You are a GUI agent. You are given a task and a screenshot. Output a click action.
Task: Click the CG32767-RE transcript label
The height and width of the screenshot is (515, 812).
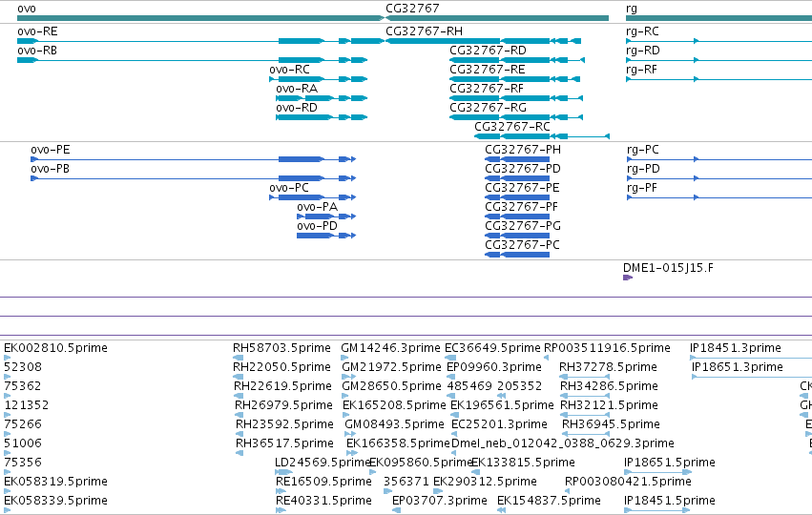coord(488,70)
